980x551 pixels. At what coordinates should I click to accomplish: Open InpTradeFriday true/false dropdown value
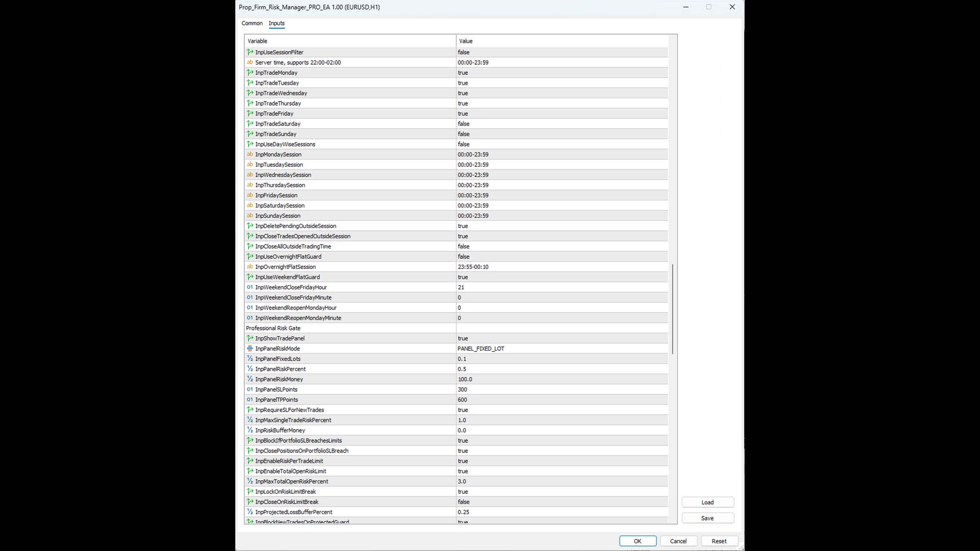(562, 113)
